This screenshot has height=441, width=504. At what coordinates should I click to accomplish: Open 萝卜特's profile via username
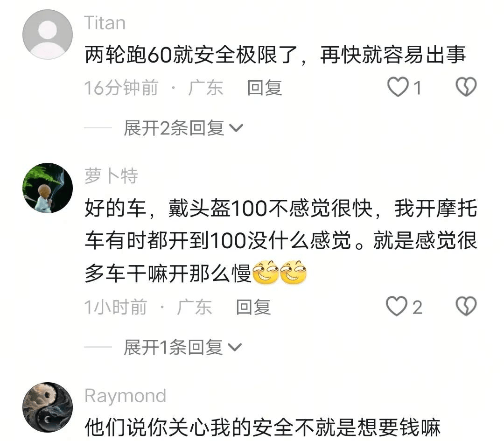click(111, 176)
